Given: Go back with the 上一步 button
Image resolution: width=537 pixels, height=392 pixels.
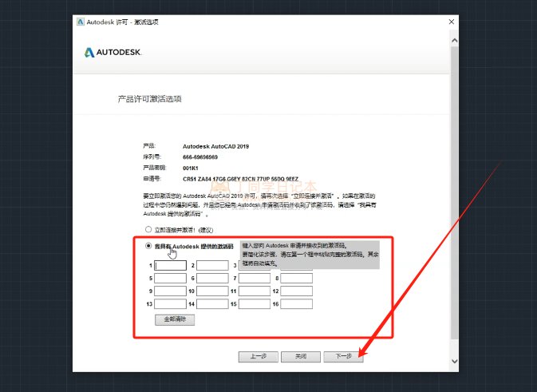Looking at the screenshot, I should pos(259,356).
